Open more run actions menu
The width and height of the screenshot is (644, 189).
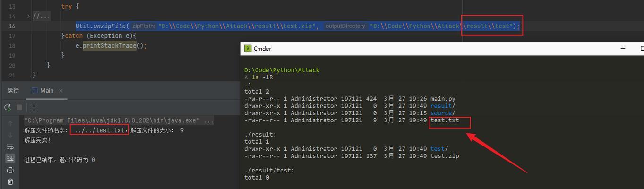(34, 108)
